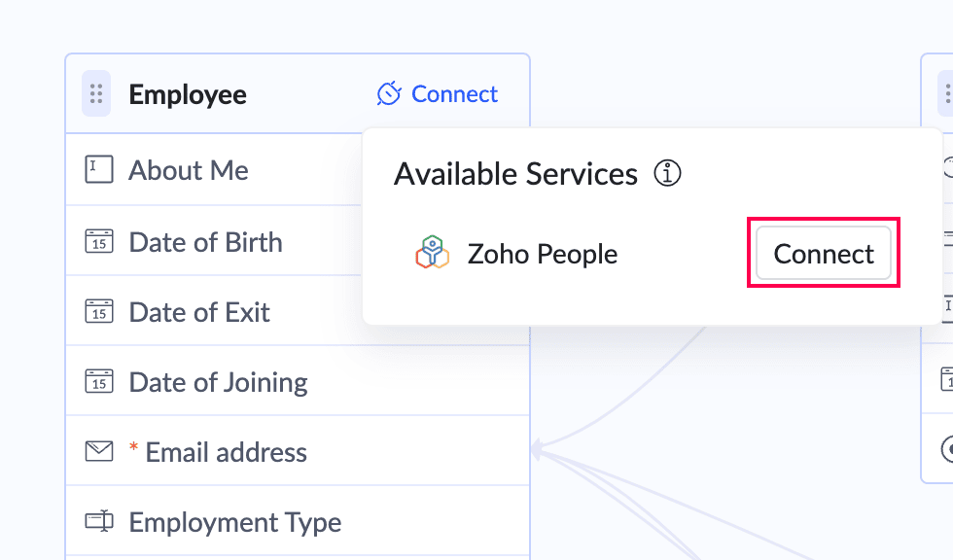The width and height of the screenshot is (953, 560).
Task: Click the Date of Exit calendar icon
Action: point(99,311)
